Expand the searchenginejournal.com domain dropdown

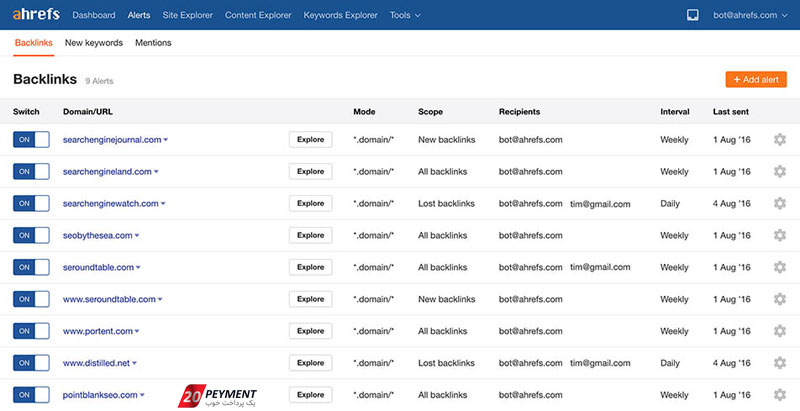pos(166,140)
